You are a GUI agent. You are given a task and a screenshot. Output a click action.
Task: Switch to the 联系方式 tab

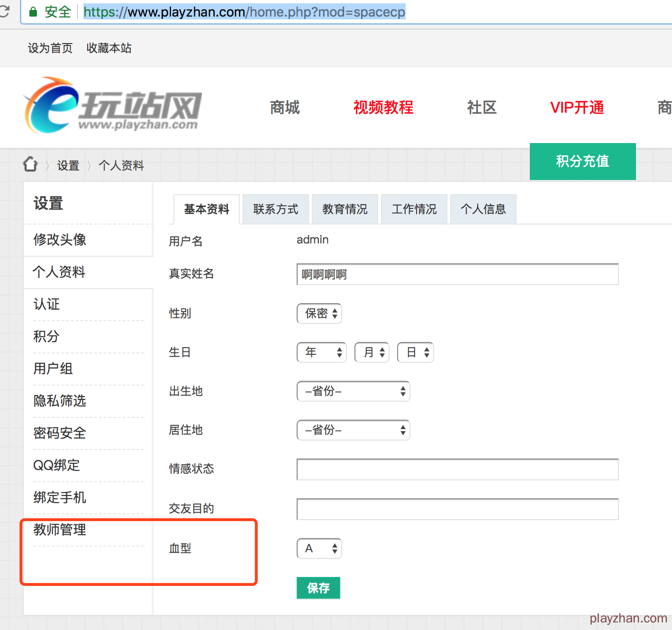[276, 209]
